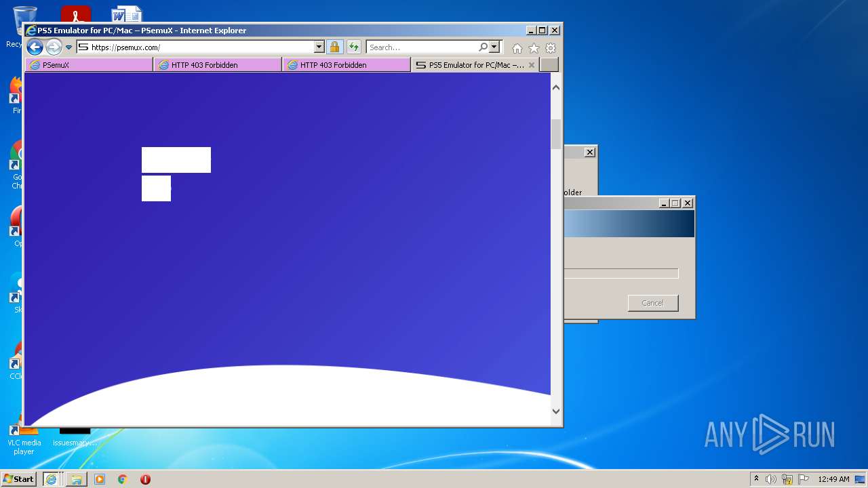This screenshot has width=868, height=488.
Task: Click the network tray icon
Action: click(787, 479)
